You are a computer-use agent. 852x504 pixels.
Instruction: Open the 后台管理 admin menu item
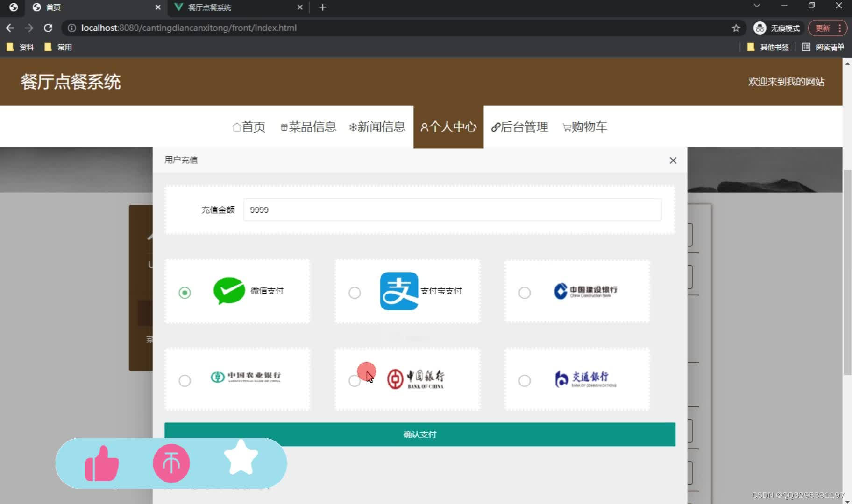519,127
